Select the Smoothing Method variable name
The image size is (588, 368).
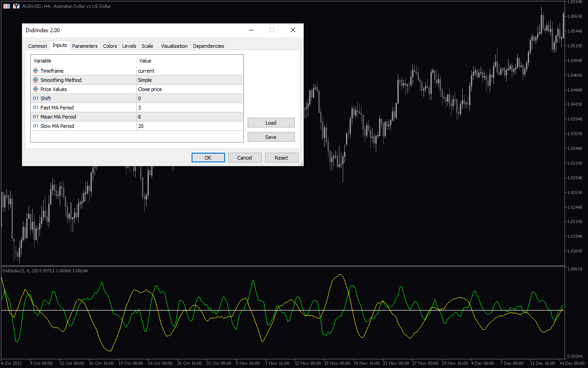pos(61,80)
